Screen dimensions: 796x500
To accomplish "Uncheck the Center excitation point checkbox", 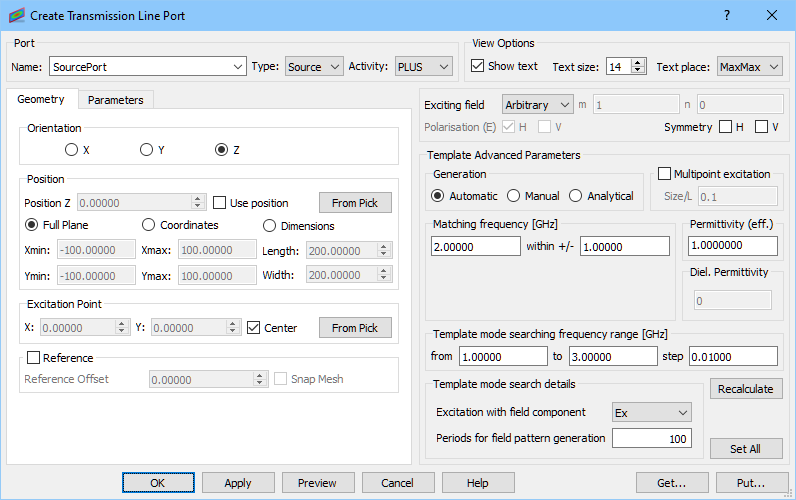I will 253,328.
